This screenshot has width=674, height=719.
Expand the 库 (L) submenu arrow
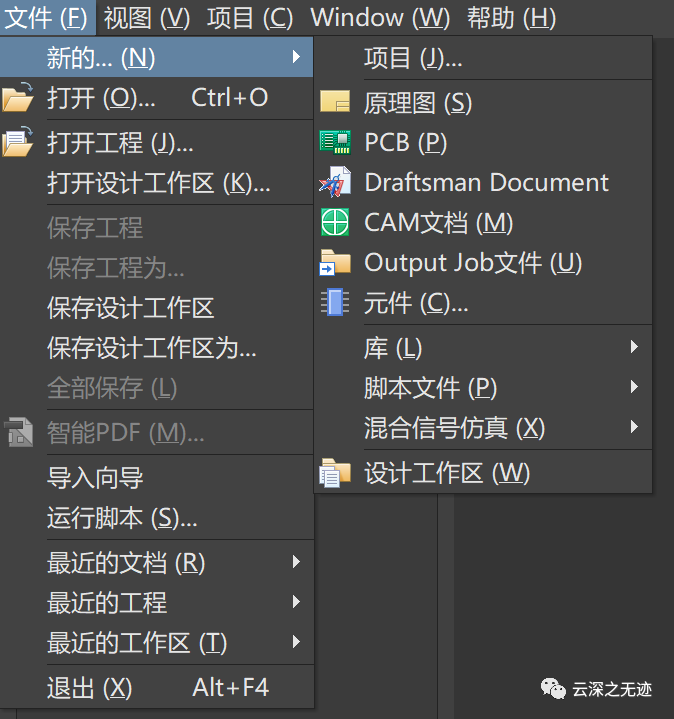[x=634, y=347]
